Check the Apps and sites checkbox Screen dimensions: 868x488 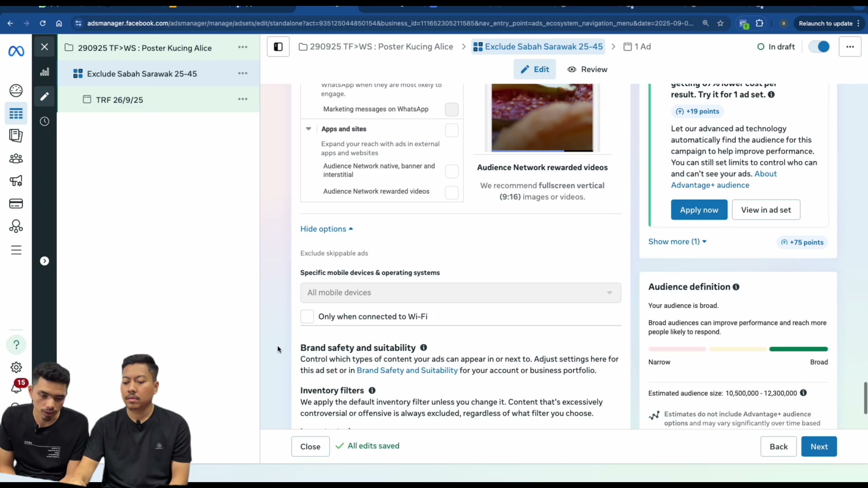452,130
